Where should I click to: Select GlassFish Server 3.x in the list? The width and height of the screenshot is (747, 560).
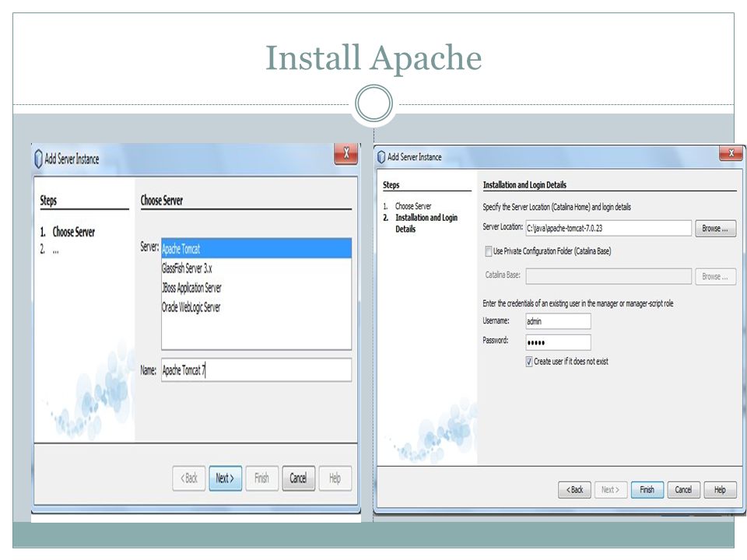[187, 268]
